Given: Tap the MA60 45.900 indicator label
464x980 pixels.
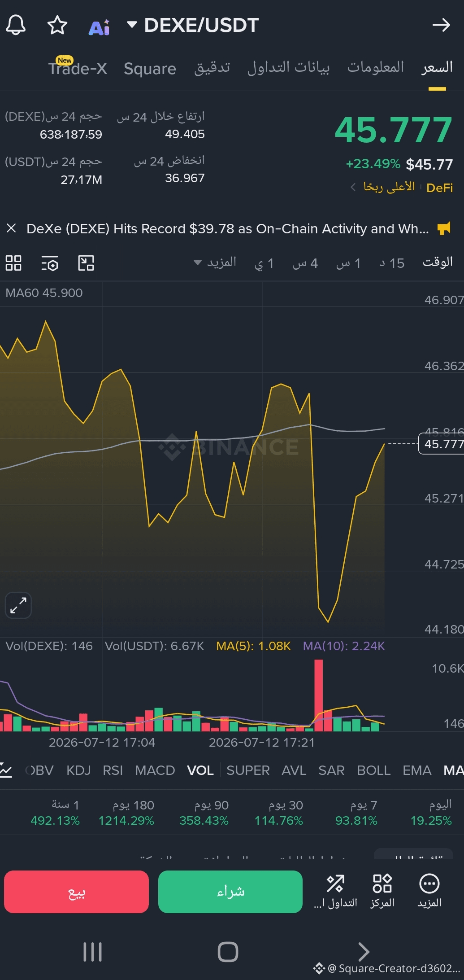Looking at the screenshot, I should point(44,293).
